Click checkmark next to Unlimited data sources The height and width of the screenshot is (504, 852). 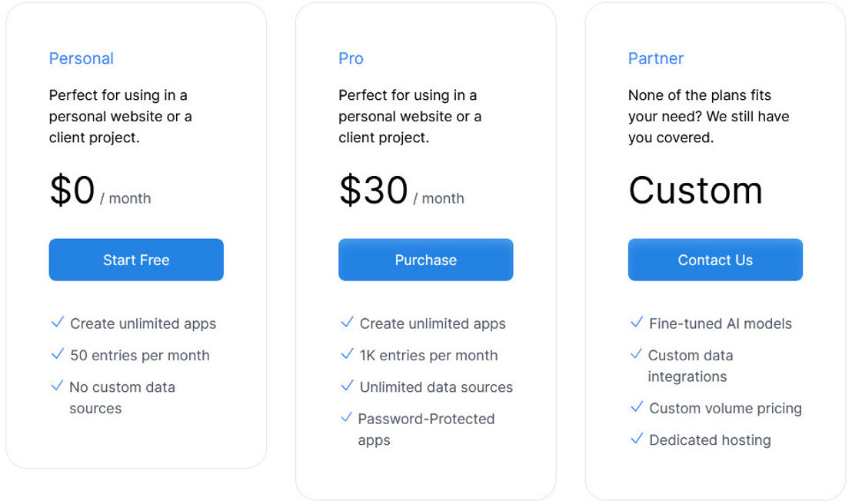[x=348, y=386]
